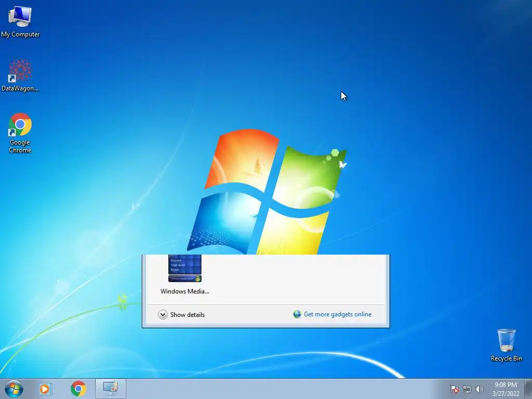Open the Windows Start menu orb

(14, 389)
